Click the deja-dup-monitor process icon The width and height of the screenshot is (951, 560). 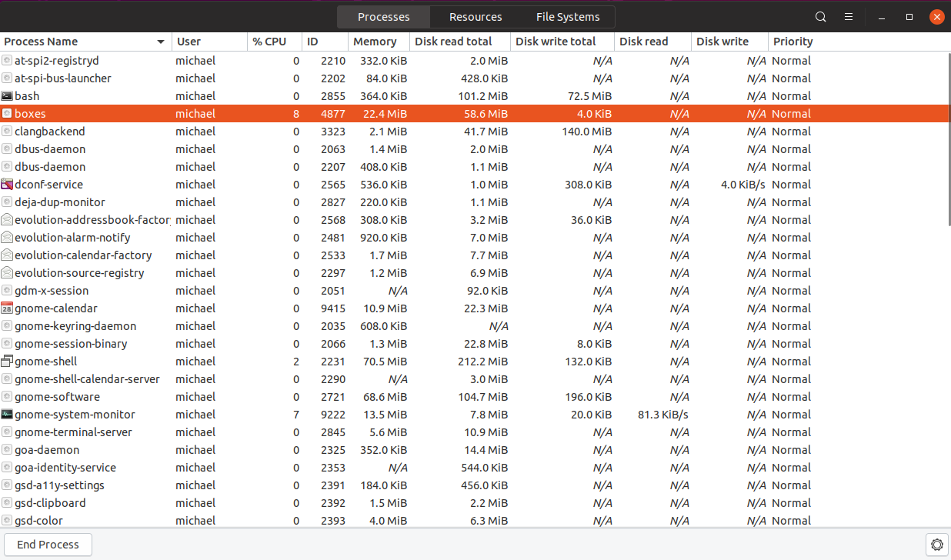[x=7, y=202]
